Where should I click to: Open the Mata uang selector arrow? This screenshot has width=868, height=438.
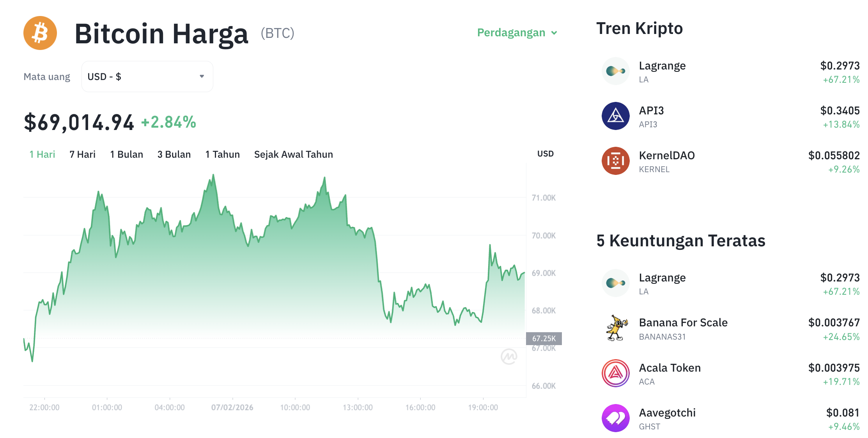coord(202,77)
